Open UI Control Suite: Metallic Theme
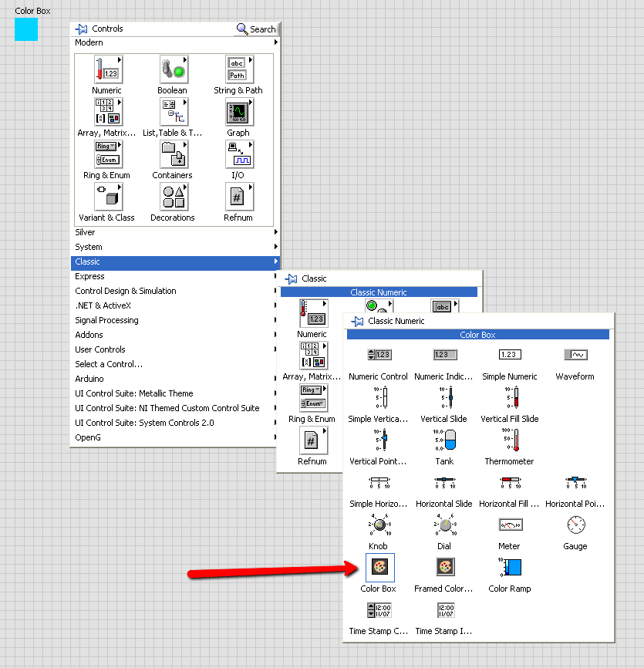The height and width of the screenshot is (668, 644). [x=174, y=393]
